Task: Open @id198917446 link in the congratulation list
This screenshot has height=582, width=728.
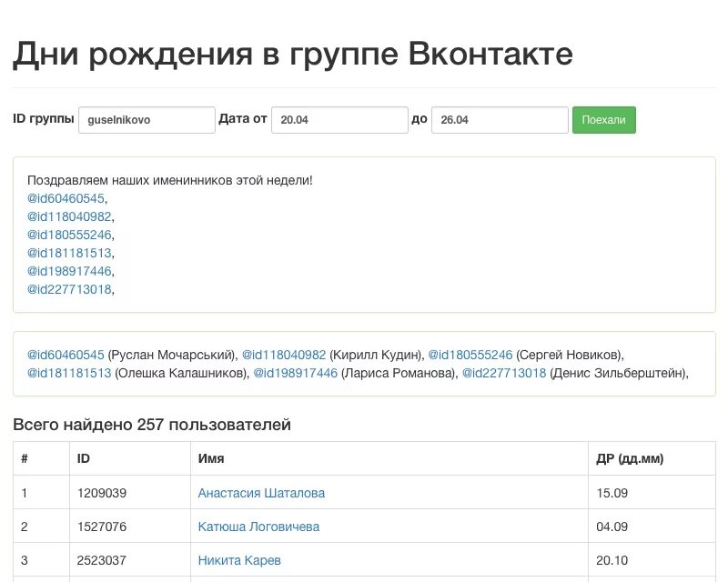Action: (70, 271)
